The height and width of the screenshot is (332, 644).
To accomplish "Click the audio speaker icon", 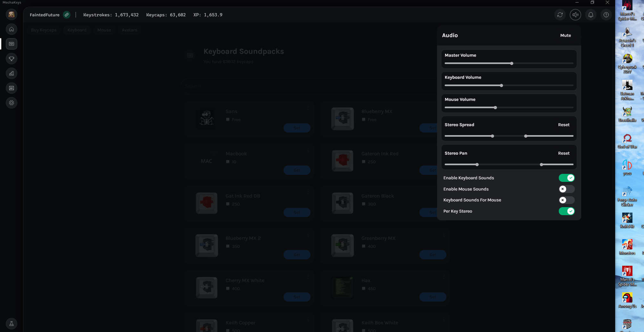I will [x=575, y=15].
